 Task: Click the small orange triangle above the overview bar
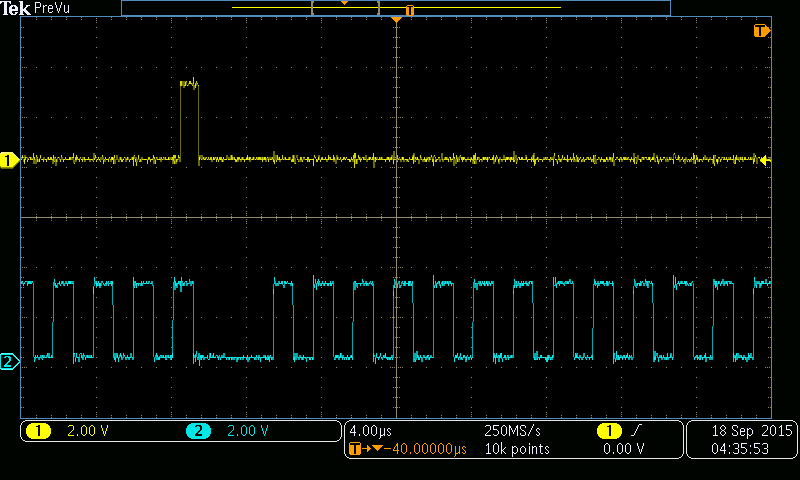(x=344, y=3)
